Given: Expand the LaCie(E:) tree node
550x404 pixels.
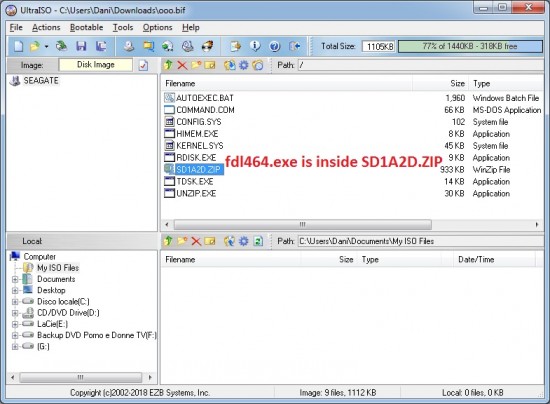Looking at the screenshot, I should [x=15, y=324].
